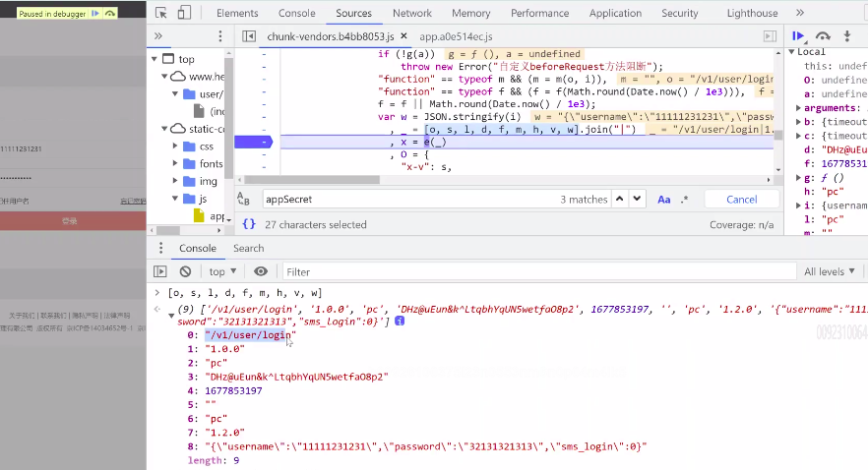Image resolution: width=868 pixels, height=470 pixels.
Task: Click the paused breakpoint line marker
Action: (254, 143)
